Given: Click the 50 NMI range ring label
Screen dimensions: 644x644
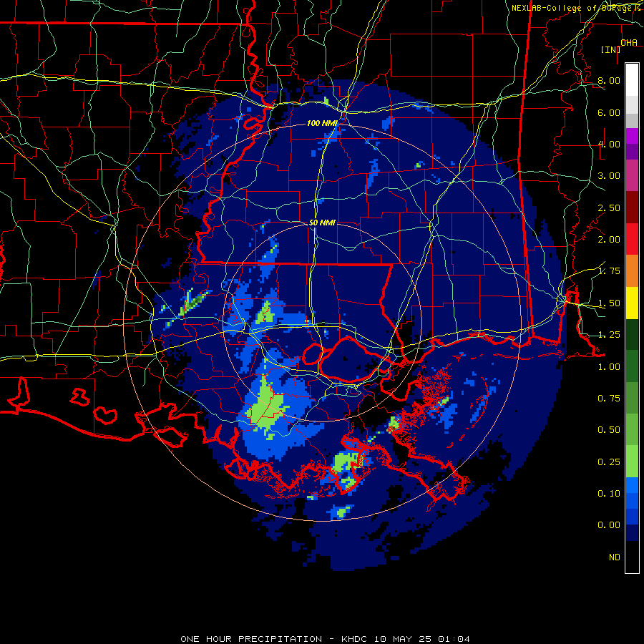Looking at the screenshot, I should pyautogui.click(x=322, y=223).
